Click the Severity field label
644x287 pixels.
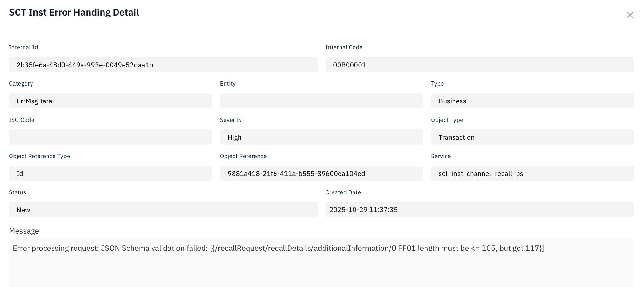(x=231, y=120)
